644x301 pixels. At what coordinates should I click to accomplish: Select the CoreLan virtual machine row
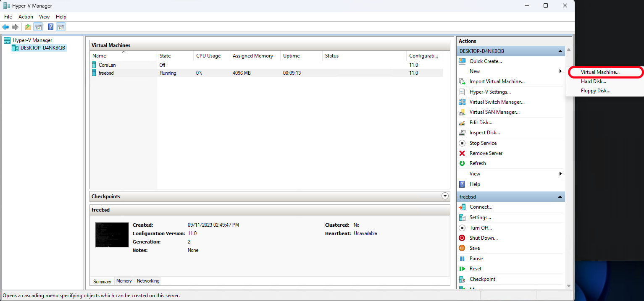pos(267,65)
